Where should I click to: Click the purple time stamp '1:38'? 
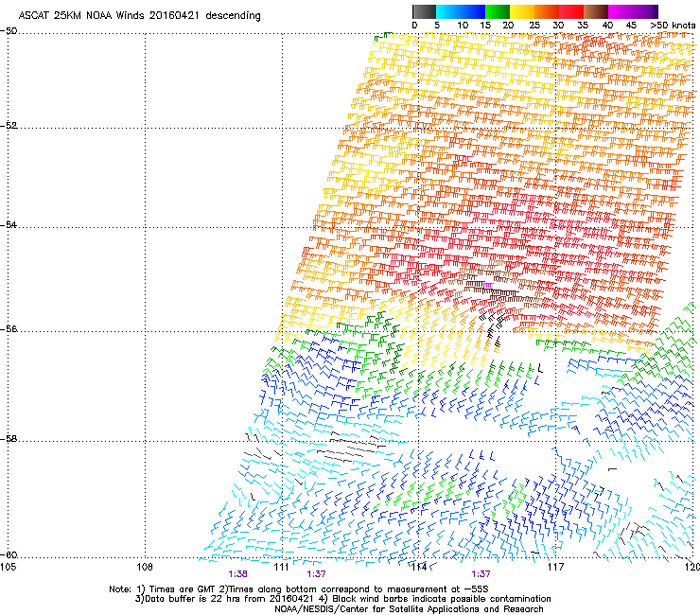(237, 574)
